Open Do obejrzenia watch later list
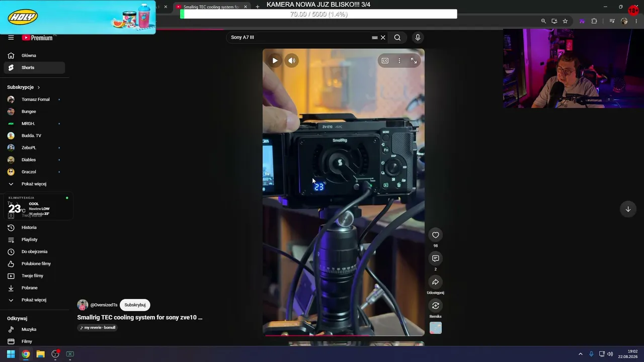Image resolution: width=644 pixels, height=362 pixels. [35, 252]
